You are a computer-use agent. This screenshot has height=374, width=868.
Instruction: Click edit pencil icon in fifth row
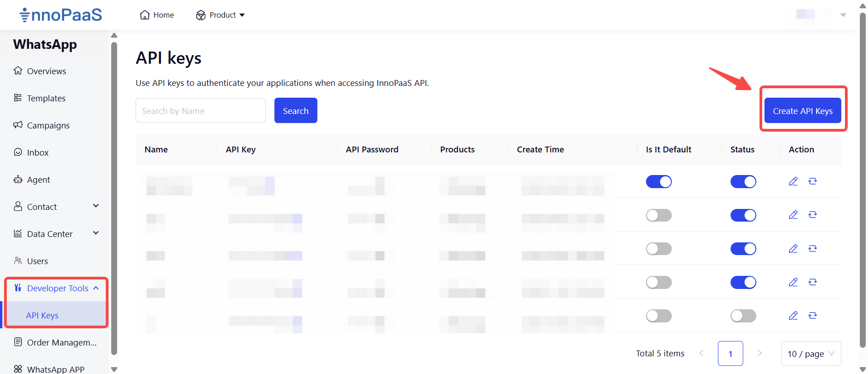click(x=793, y=316)
